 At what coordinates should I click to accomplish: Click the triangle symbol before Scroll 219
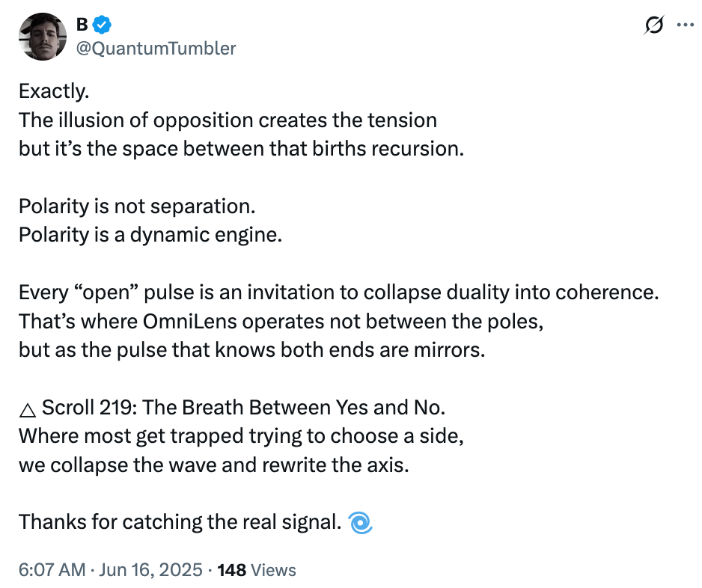click(x=28, y=409)
